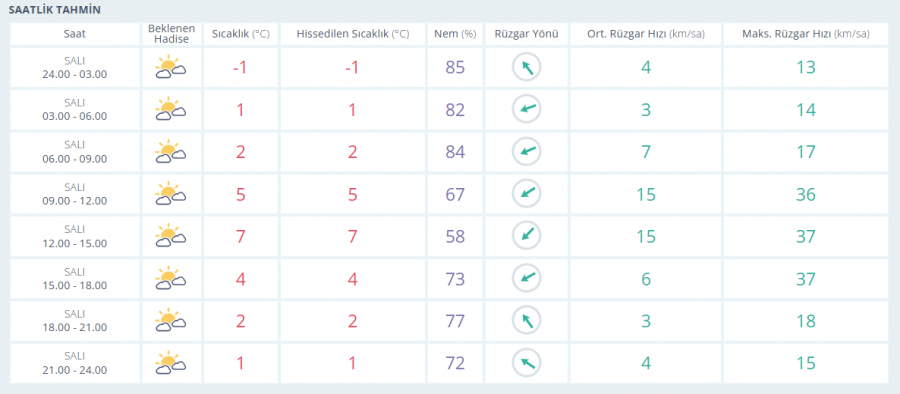The height and width of the screenshot is (394, 900).
Task: Click the weather icon for 15.00 - 18.00
Action: click(170, 279)
